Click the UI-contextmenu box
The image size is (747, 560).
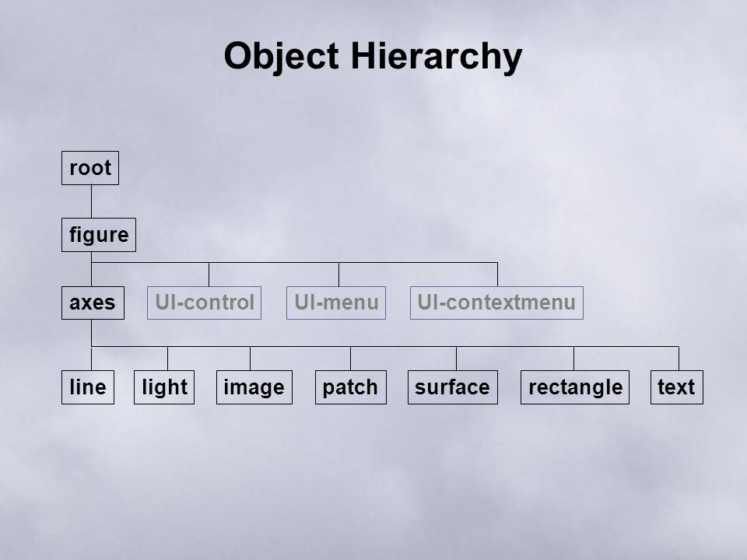pos(496,303)
